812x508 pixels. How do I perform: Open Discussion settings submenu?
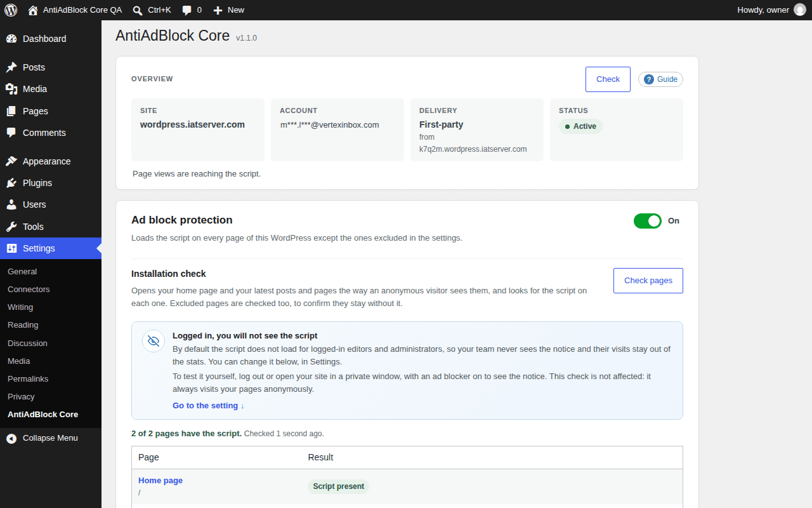tap(27, 343)
